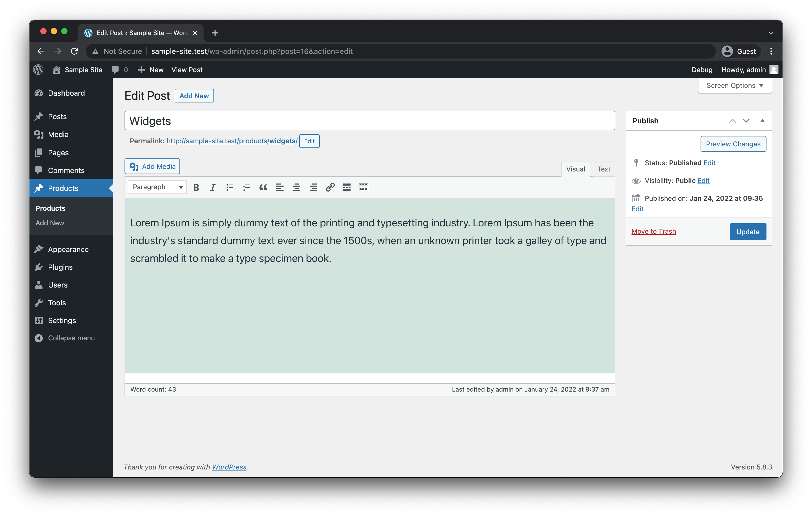Center align the paragraph text
Screen dimensions: 812x516
296,187
